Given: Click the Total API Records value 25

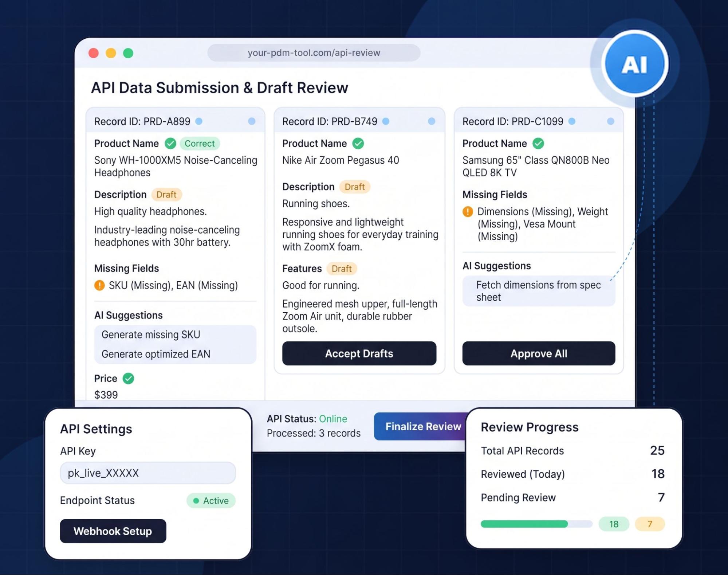Looking at the screenshot, I should point(657,451).
